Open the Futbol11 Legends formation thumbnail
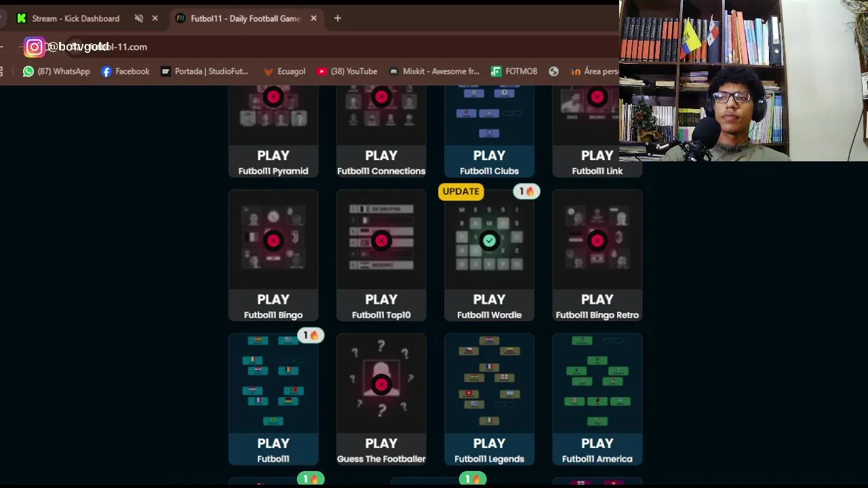The height and width of the screenshot is (488, 868). pos(489,382)
